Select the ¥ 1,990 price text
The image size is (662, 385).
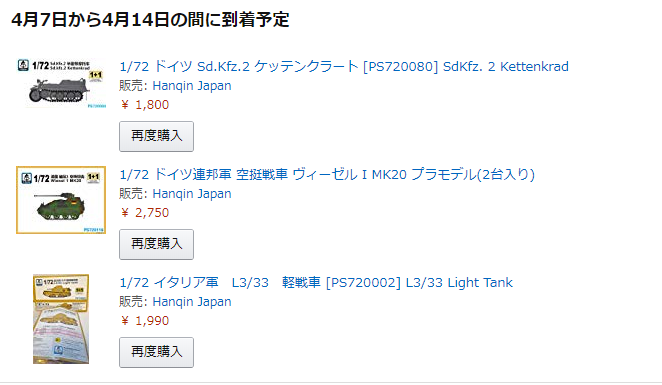(144, 321)
